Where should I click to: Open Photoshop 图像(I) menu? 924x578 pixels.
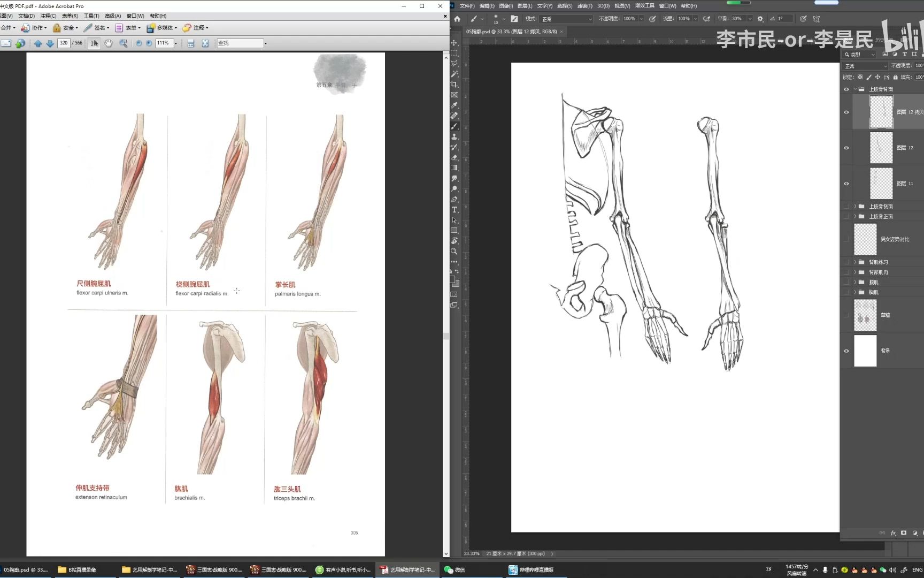click(506, 6)
